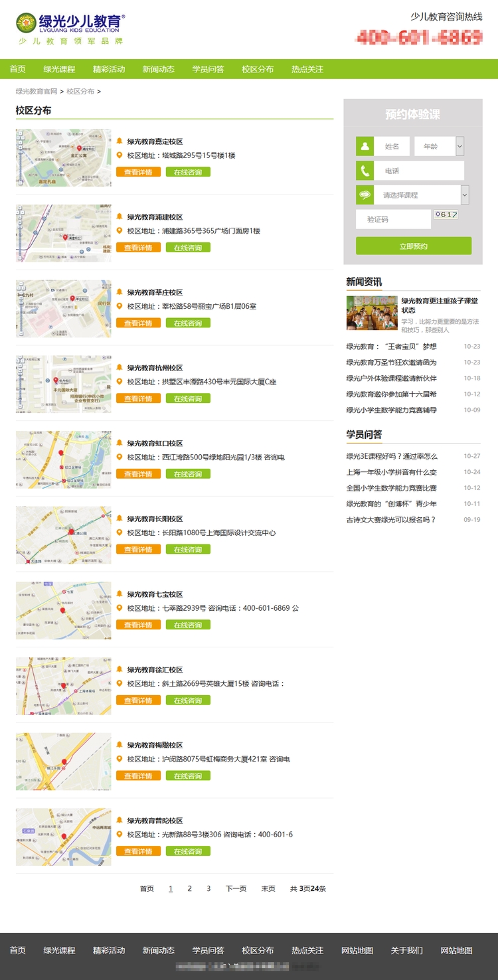Click 在线咨询 for 普陀校区
Screen dimensions: 498x980
pyautogui.click(x=188, y=851)
